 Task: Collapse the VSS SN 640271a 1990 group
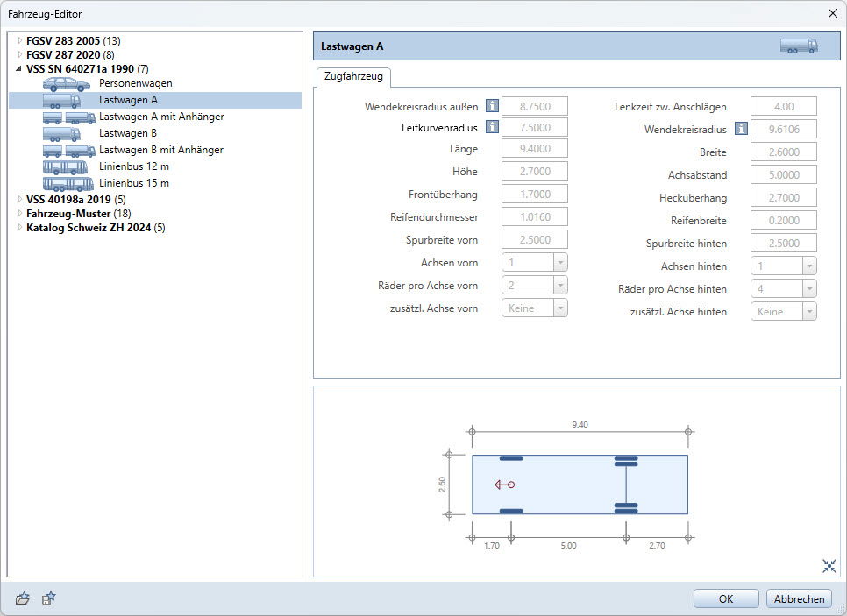pyautogui.click(x=19, y=67)
